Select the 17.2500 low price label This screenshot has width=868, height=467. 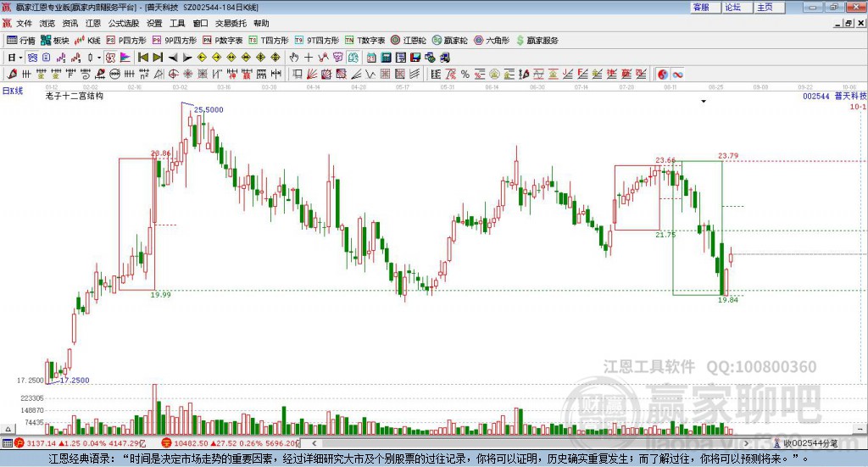(x=75, y=381)
